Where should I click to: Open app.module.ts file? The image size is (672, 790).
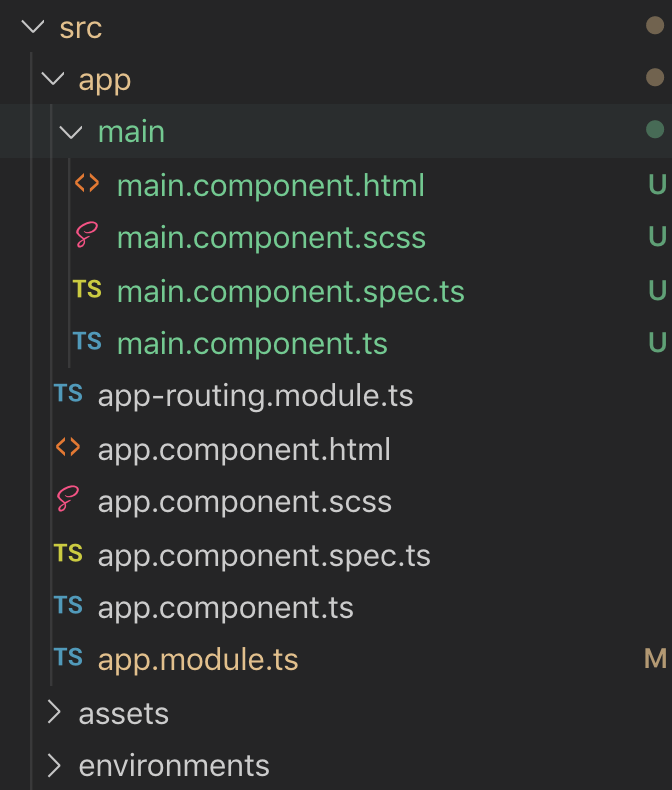coord(198,660)
